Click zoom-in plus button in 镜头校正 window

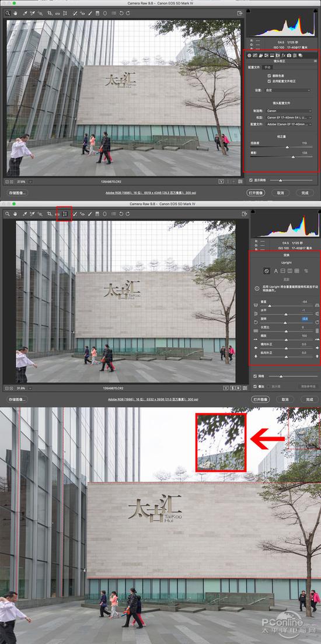pyautogui.click(x=11, y=181)
